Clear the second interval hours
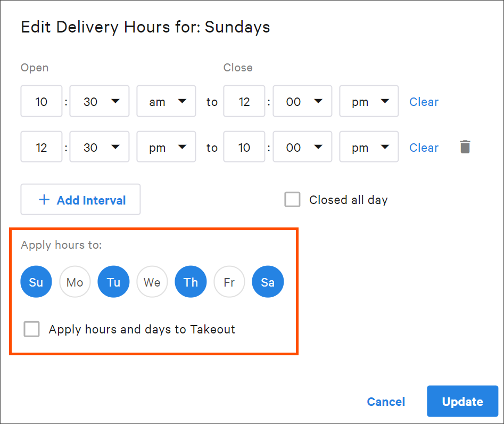This screenshot has width=504, height=424. click(424, 148)
